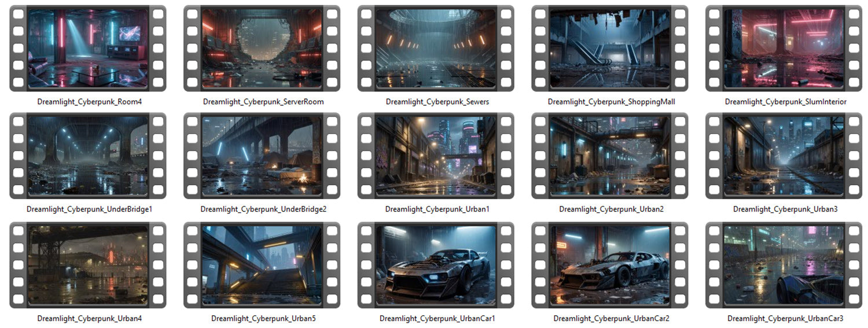The image size is (868, 328).
Task: Choose the Urban1 street video thumbnail
Action: point(436,156)
